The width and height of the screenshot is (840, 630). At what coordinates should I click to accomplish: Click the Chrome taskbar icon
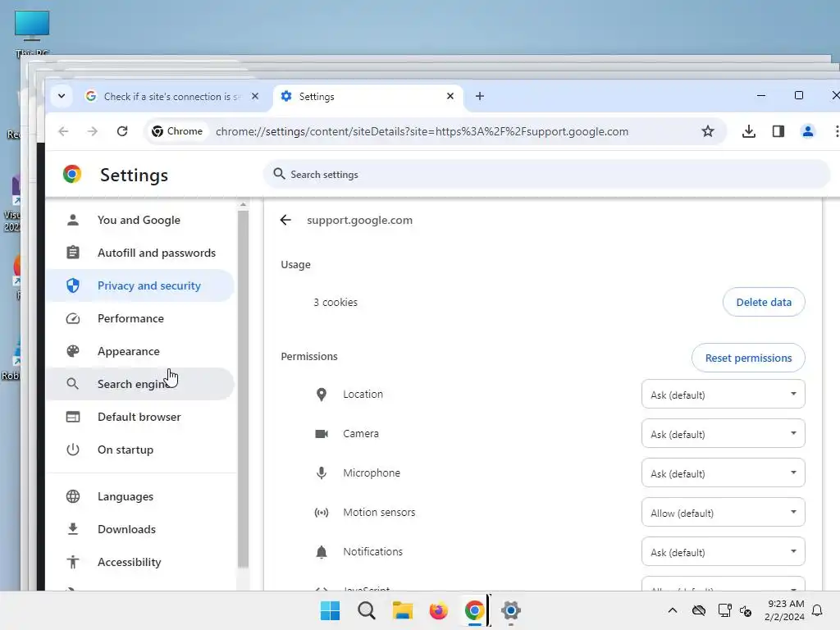(x=475, y=610)
